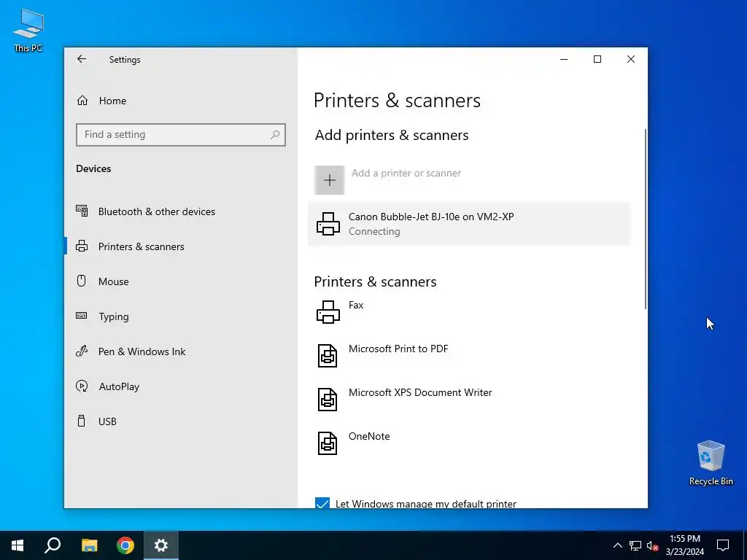Open taskbar Search

[53, 545]
